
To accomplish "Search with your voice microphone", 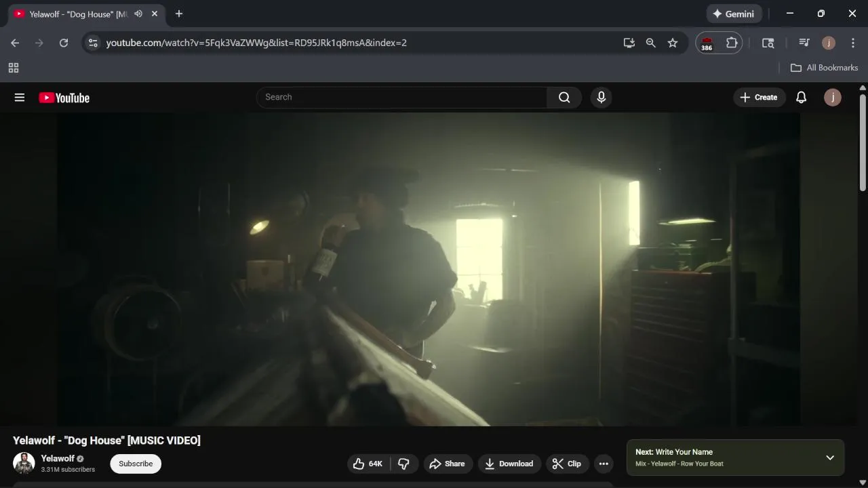I will (601, 97).
